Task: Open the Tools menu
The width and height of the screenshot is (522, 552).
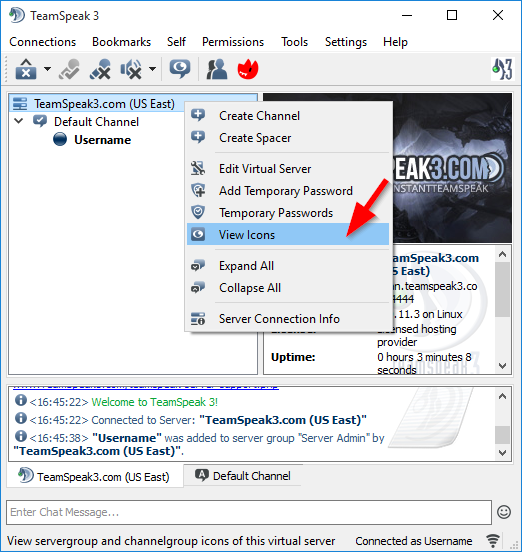Action: point(294,42)
